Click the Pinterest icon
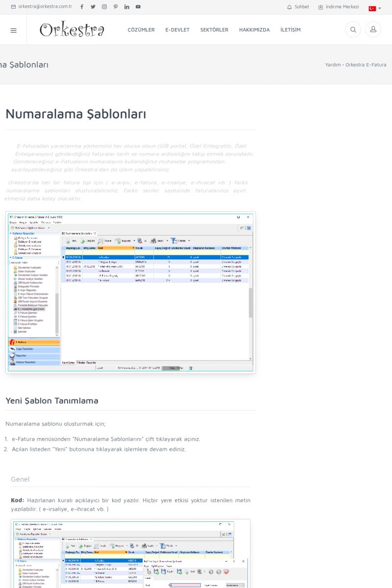Image resolution: width=392 pixels, height=588 pixels. [116, 7]
